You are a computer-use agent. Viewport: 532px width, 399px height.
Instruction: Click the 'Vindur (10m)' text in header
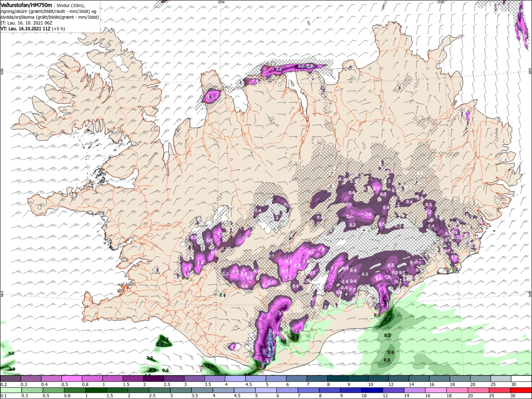(70, 5)
